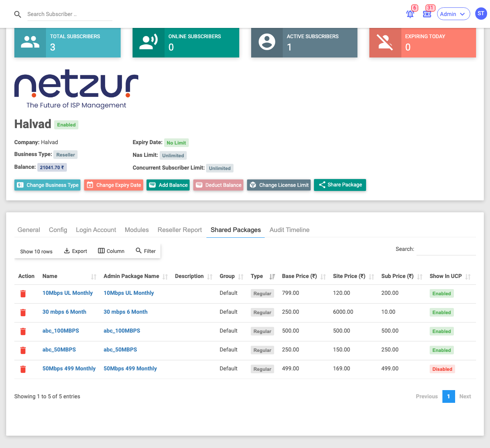
Task: Click Disabled badge for 50Mbps 499 Monthly
Action: coord(442,369)
